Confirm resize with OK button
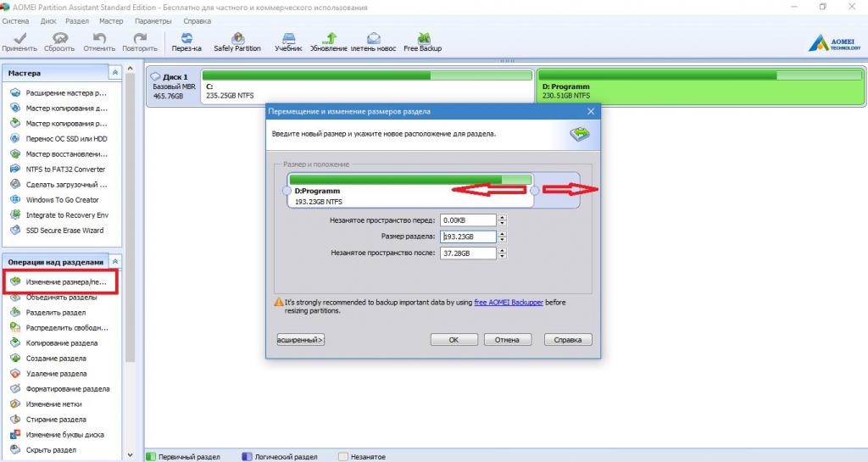The width and height of the screenshot is (868, 462). (454, 340)
